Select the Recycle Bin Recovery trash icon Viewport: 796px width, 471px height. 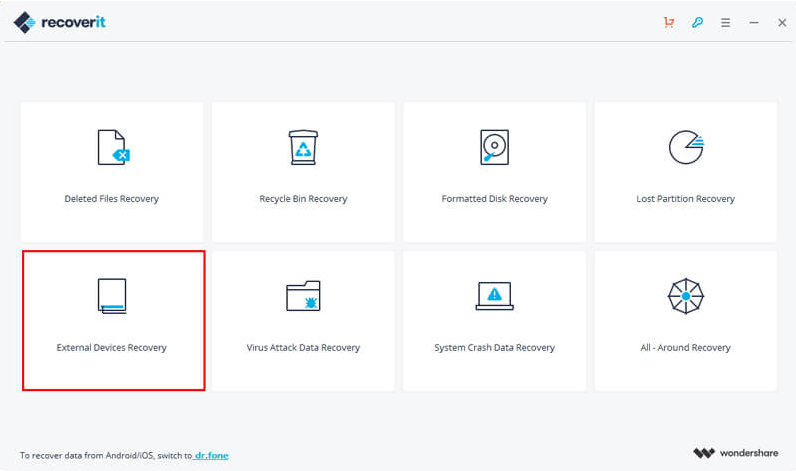click(303, 147)
